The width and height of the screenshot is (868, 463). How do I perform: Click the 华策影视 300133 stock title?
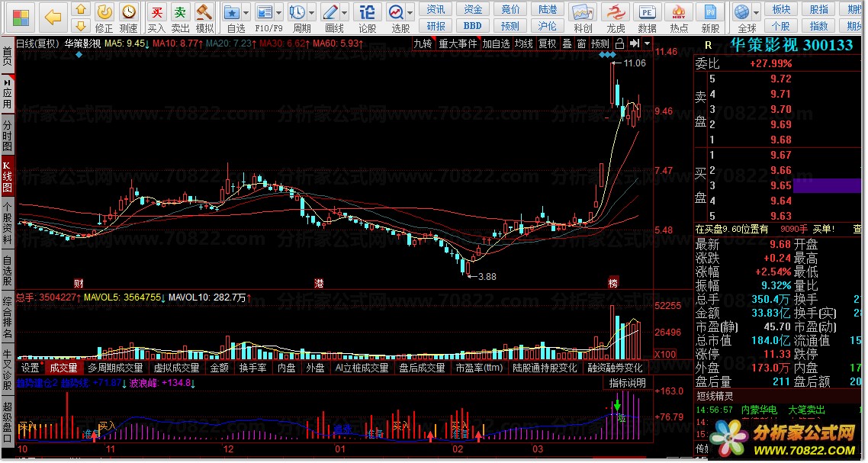(x=792, y=46)
